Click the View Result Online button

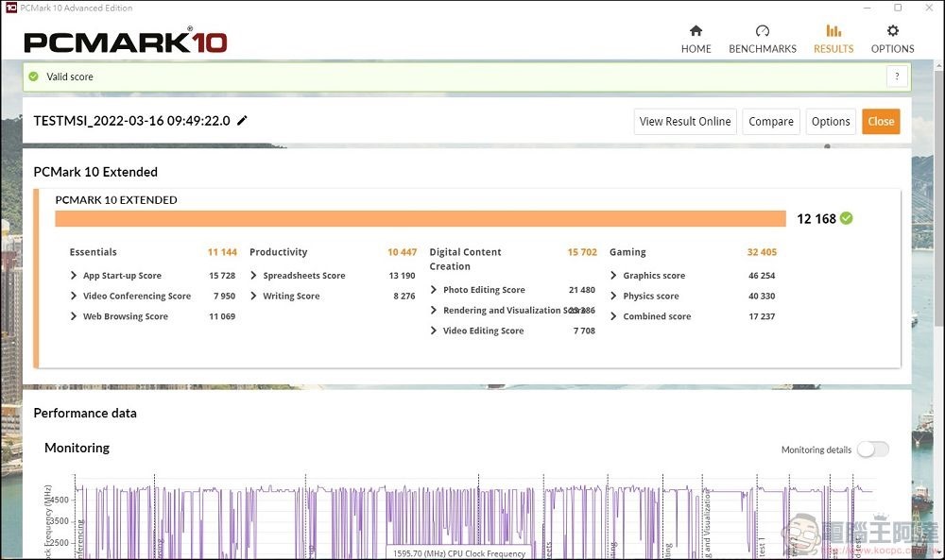tap(685, 122)
